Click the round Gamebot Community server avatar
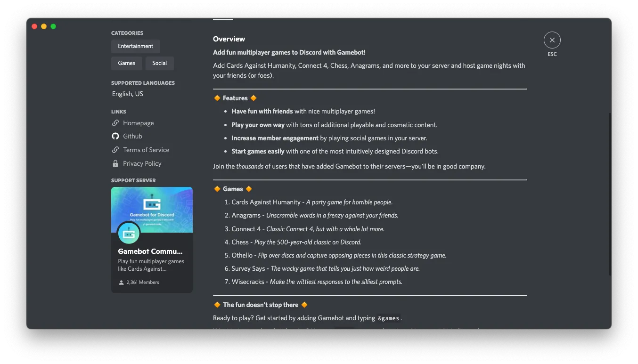This screenshot has height=364, width=638. tap(129, 233)
